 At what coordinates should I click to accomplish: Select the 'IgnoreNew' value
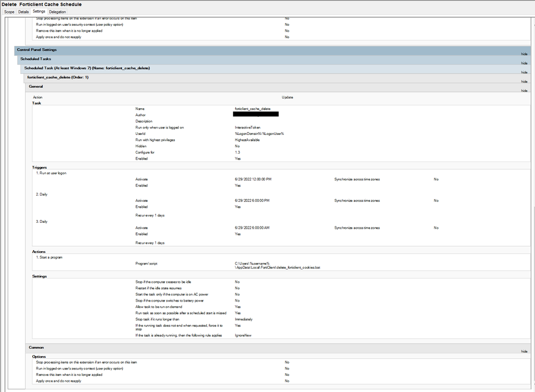pyautogui.click(x=243, y=335)
